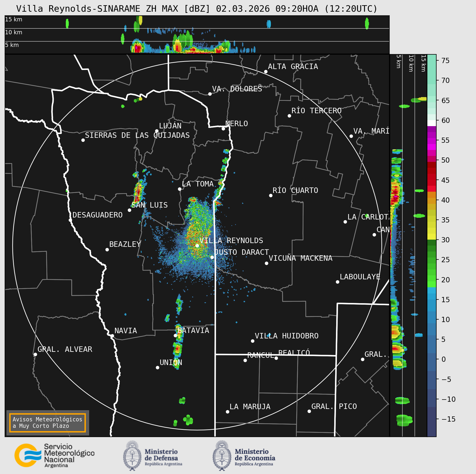Click the La Carlota city dot
Screen dimensions: 476x474
(x=345, y=222)
